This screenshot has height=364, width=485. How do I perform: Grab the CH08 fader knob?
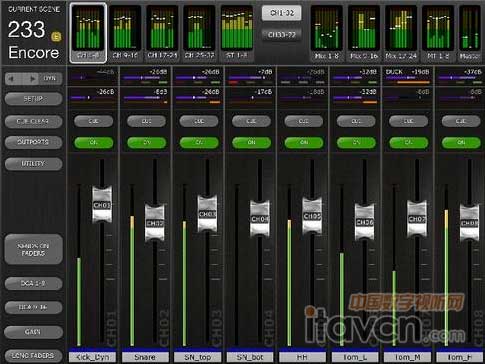point(469,223)
